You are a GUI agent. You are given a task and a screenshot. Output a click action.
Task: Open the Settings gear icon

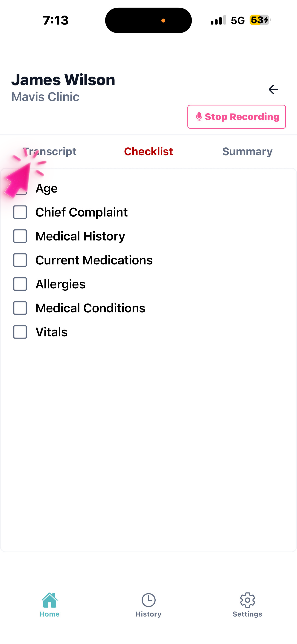[x=247, y=600]
